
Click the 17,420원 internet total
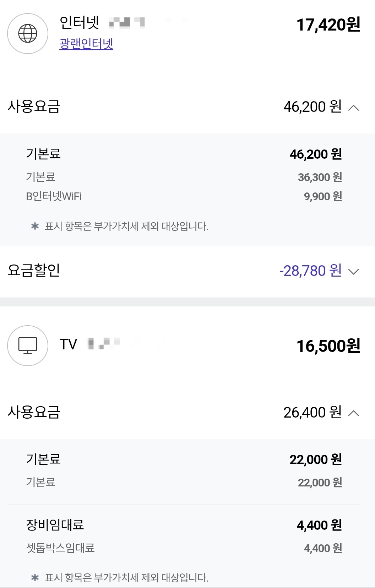click(328, 25)
